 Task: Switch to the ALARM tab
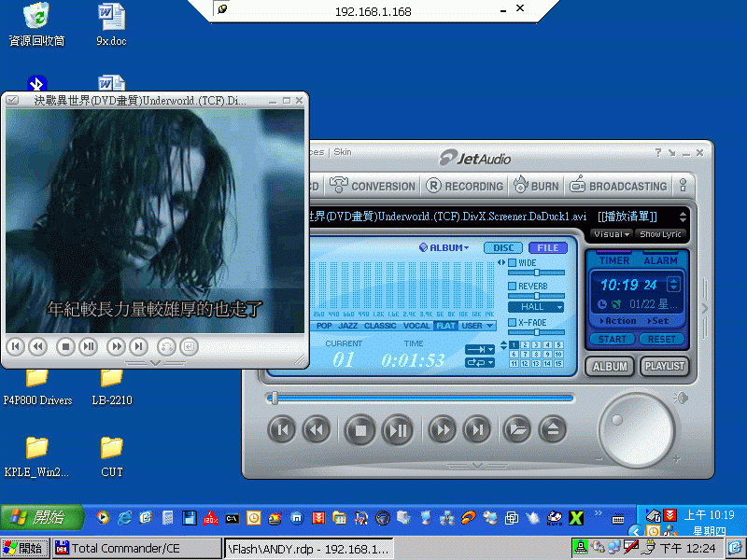660,260
